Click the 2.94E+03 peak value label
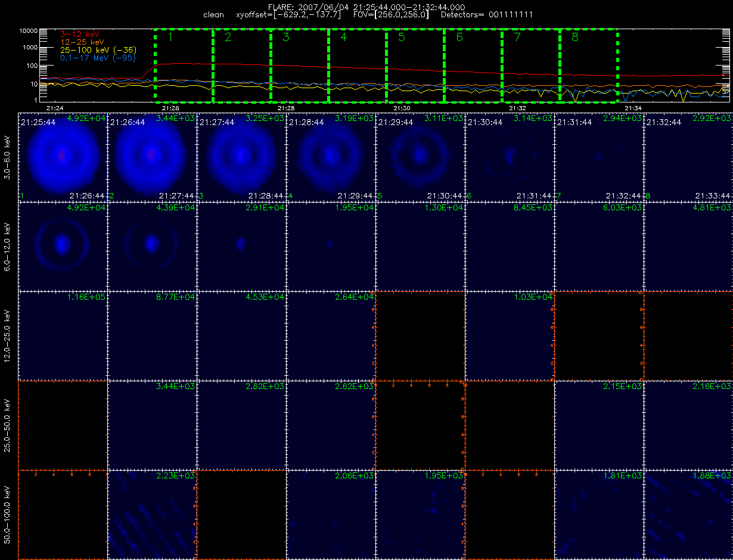733x560 pixels. pos(623,119)
